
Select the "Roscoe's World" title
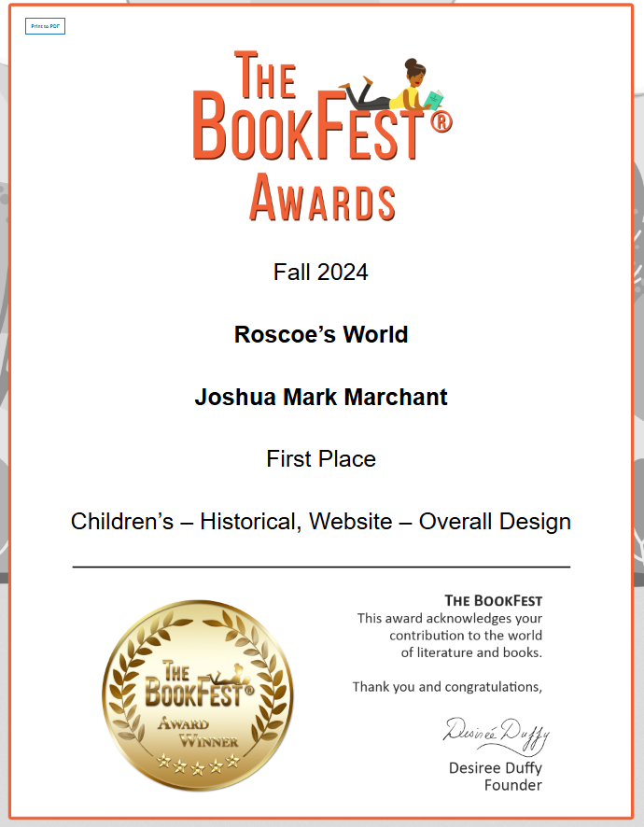(x=321, y=334)
